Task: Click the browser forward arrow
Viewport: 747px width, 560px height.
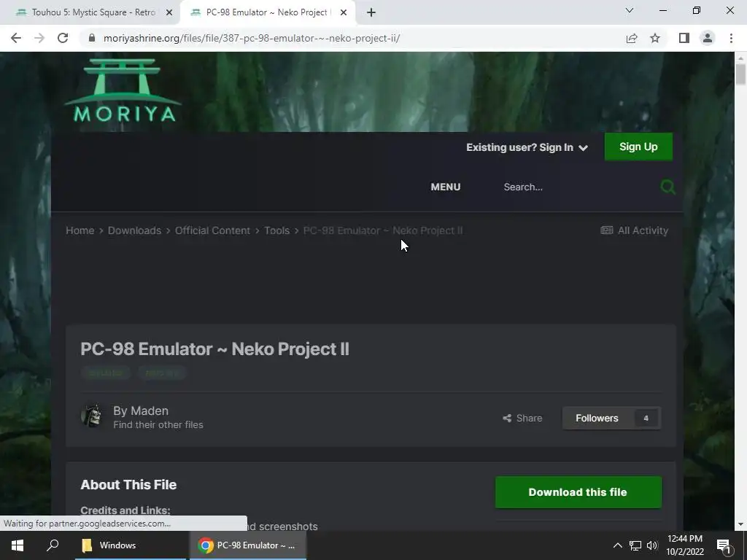Action: click(x=39, y=38)
